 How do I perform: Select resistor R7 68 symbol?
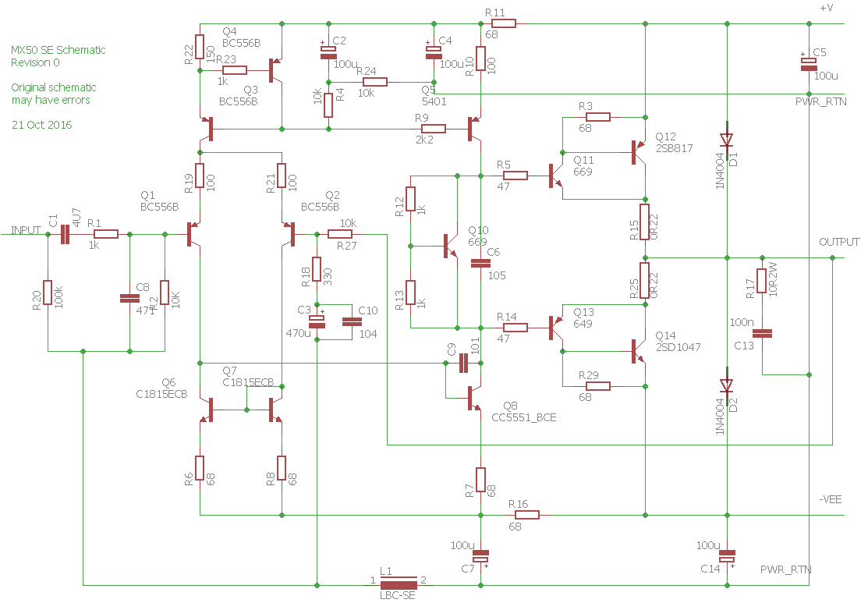(480, 480)
